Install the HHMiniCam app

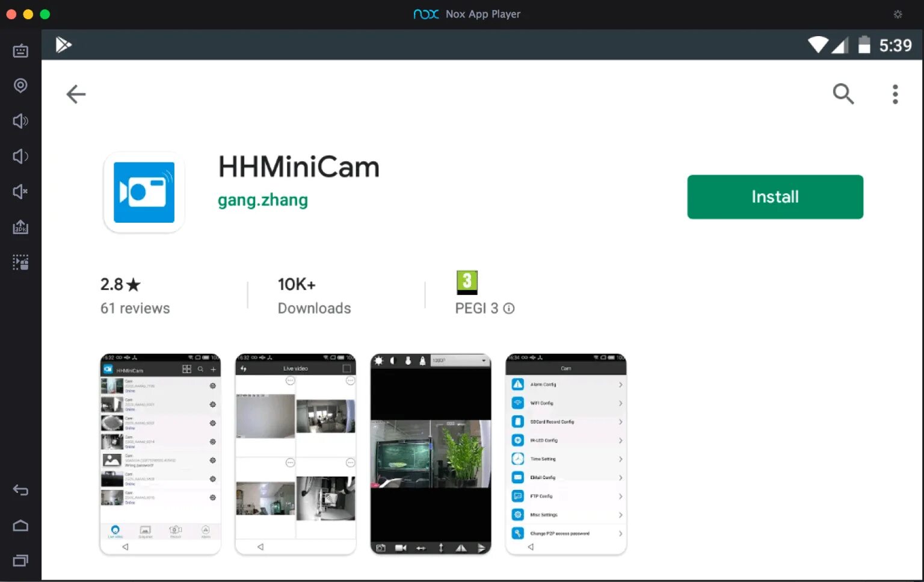(775, 197)
